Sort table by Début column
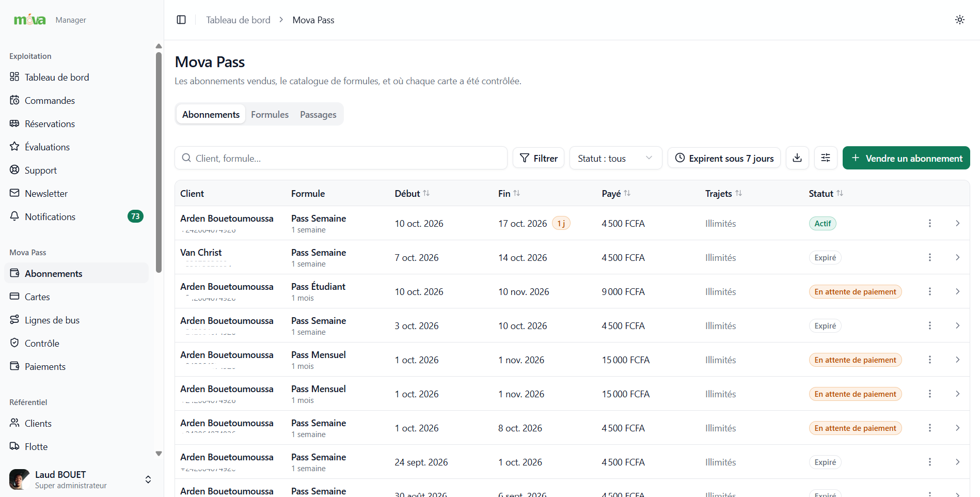Image resolution: width=980 pixels, height=497 pixels. click(x=412, y=193)
